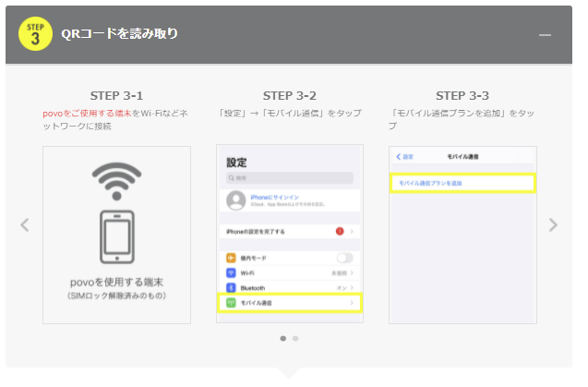This screenshot has width=588, height=387.
Task: Click モバイル通信プランを追加 highlighted link
Action: (462, 184)
